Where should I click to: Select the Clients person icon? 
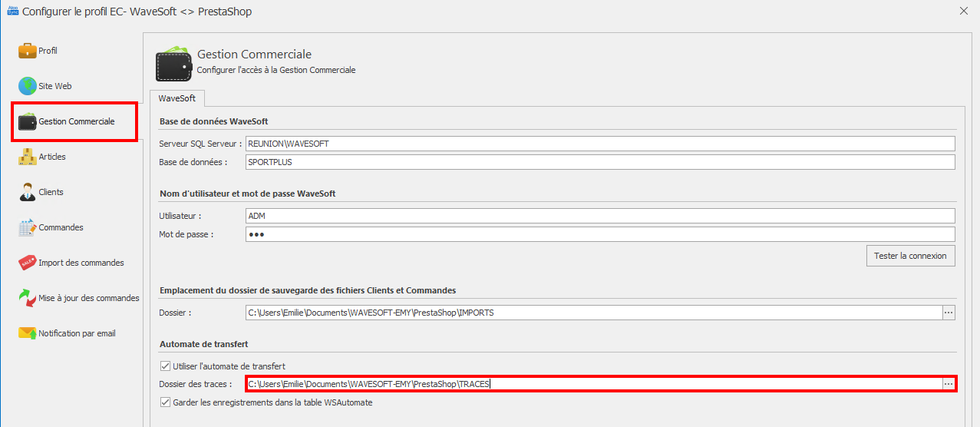click(28, 192)
